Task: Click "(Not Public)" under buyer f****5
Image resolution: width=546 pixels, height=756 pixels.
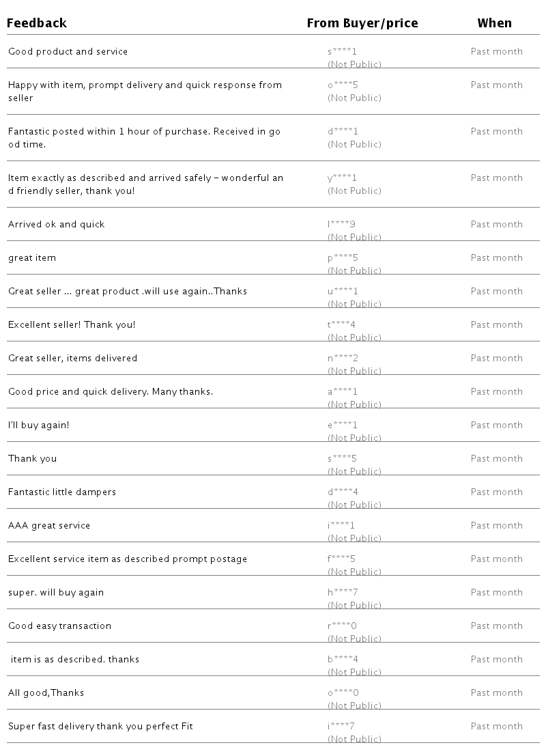Action: (354, 572)
